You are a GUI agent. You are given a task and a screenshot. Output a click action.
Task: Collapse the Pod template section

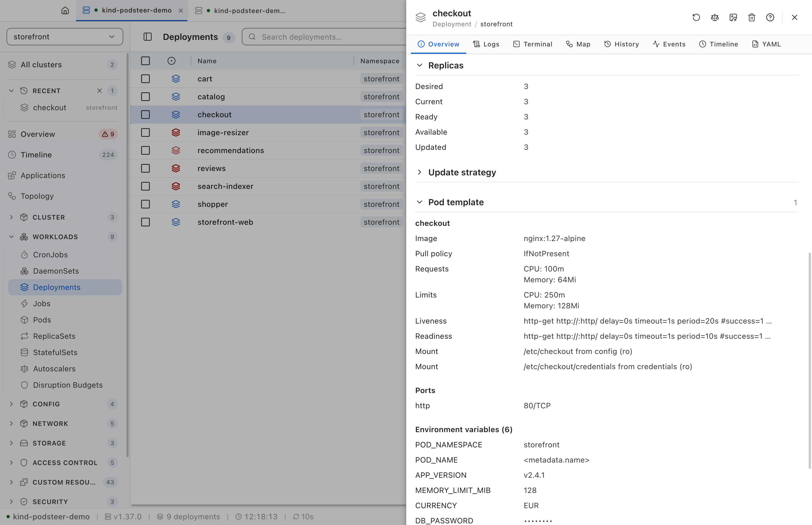coord(420,202)
